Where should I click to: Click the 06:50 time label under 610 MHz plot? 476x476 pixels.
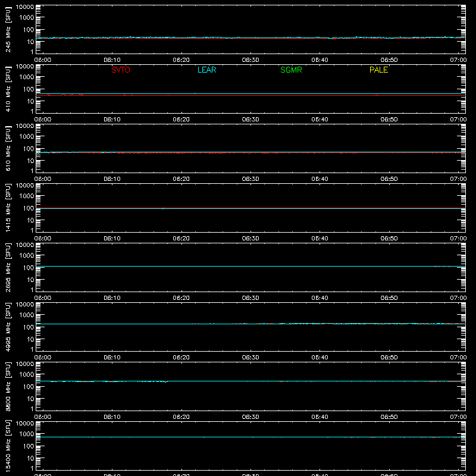pyautogui.click(x=389, y=179)
